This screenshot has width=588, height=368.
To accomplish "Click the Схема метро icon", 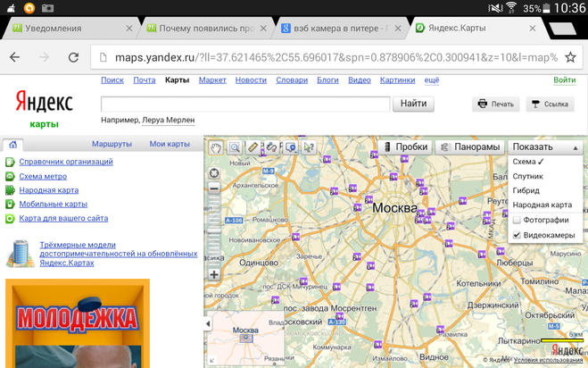I will click(10, 177).
